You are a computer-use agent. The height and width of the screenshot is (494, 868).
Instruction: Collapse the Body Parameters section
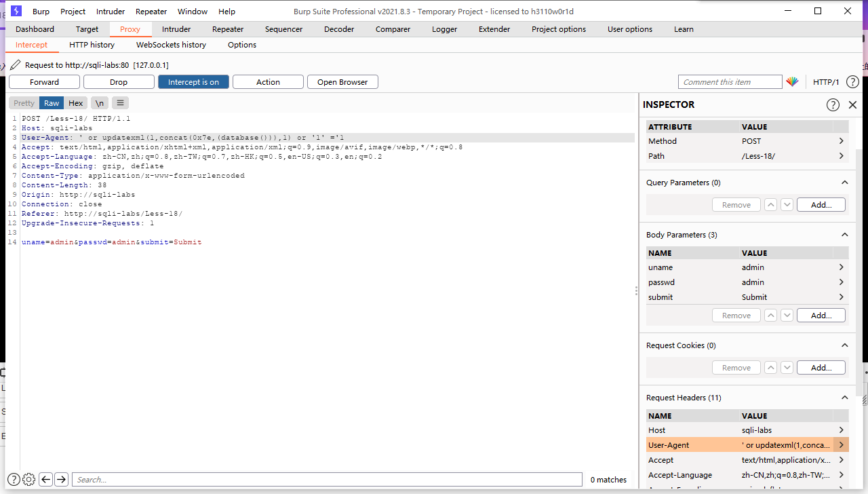844,234
